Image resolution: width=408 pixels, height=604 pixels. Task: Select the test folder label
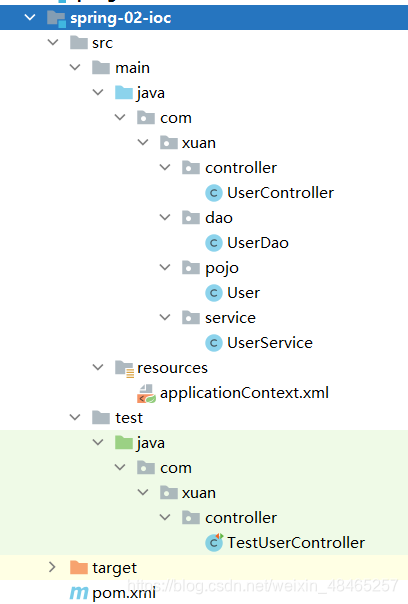point(129,418)
